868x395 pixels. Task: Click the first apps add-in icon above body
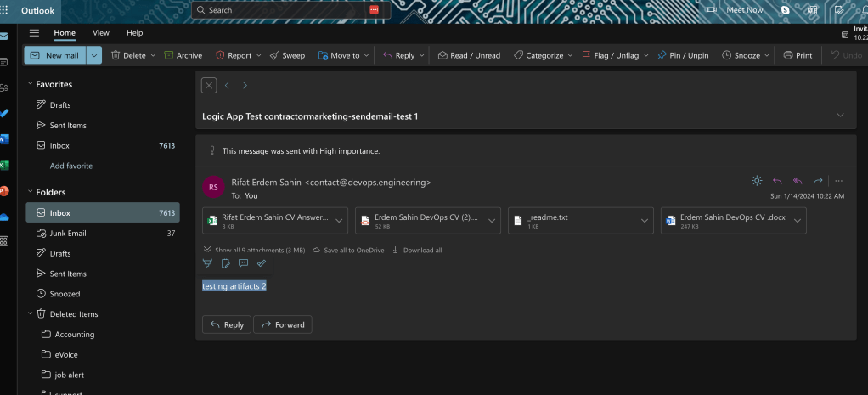(207, 263)
